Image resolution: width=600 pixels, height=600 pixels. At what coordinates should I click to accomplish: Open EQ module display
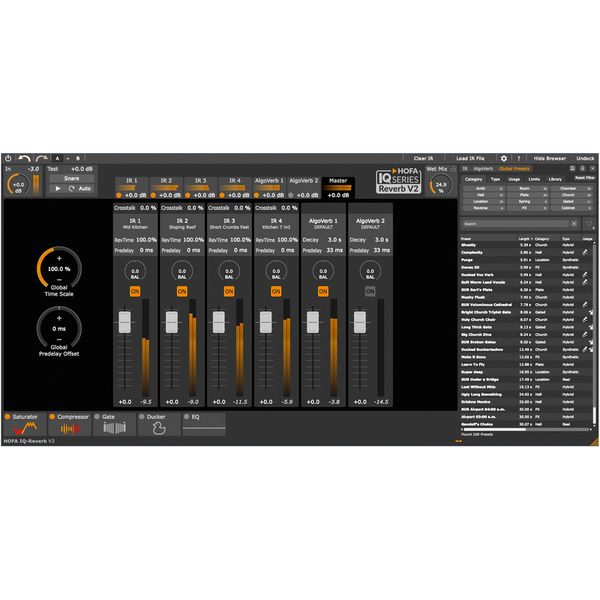tap(204, 428)
